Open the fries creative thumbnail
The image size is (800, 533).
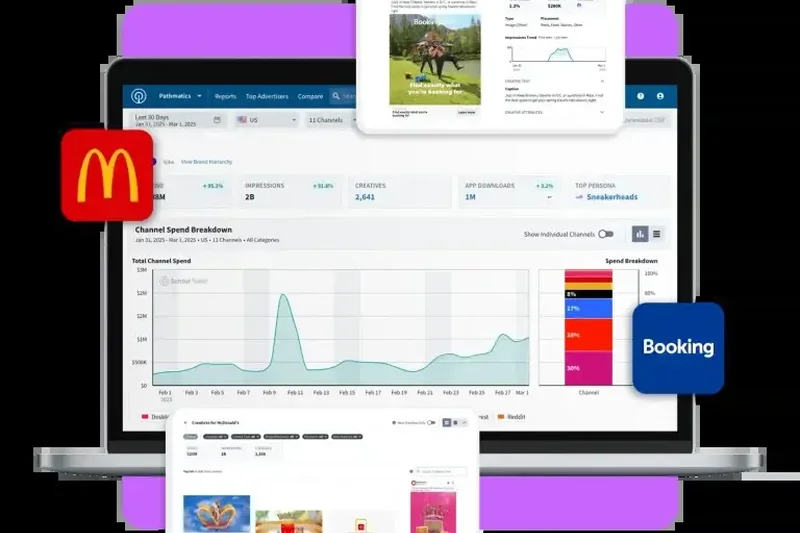coord(289,521)
